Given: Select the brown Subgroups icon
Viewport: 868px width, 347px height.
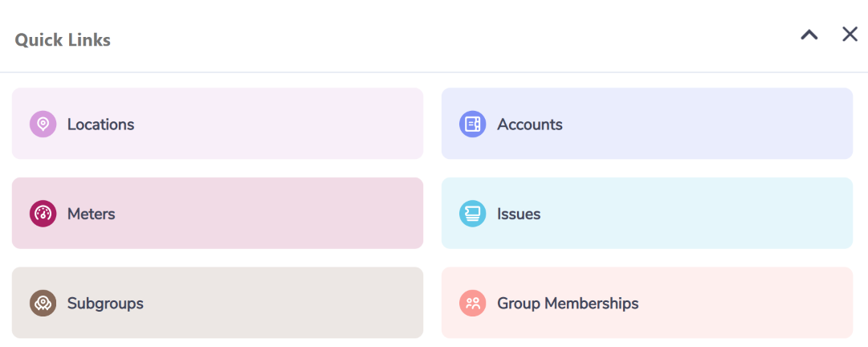Looking at the screenshot, I should pyautogui.click(x=43, y=304).
